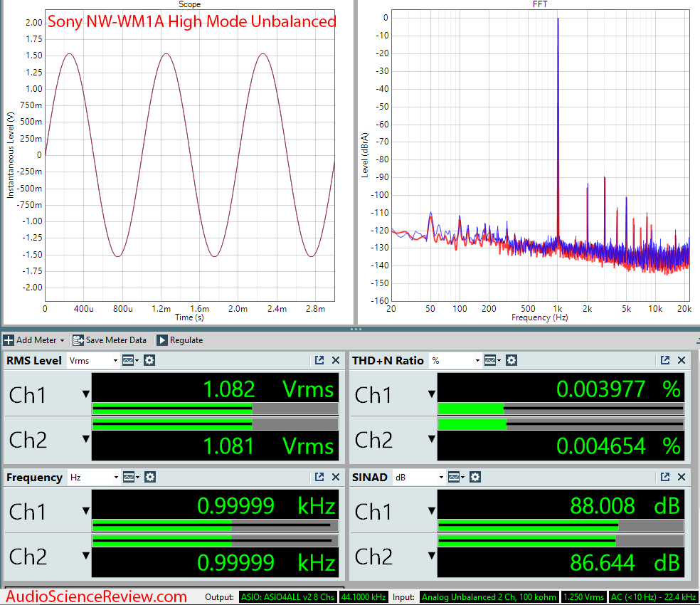Click Save Meter Data button

tap(110, 340)
